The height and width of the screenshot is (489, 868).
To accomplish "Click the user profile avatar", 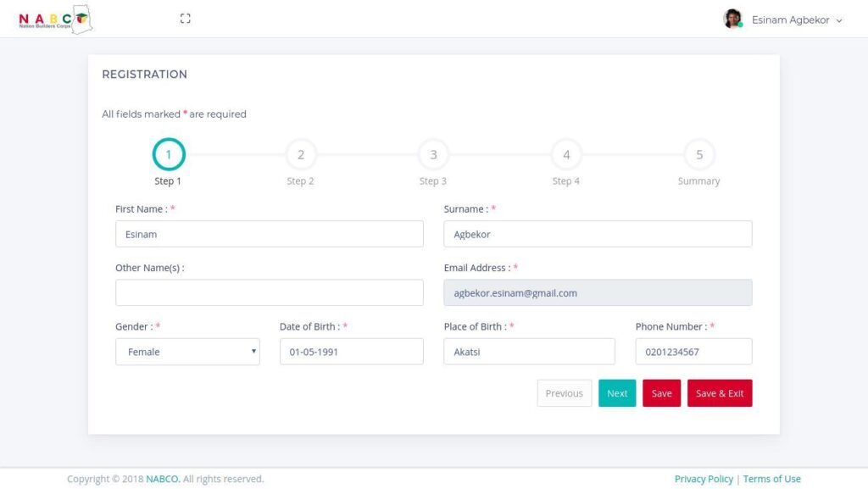I will click(x=732, y=19).
